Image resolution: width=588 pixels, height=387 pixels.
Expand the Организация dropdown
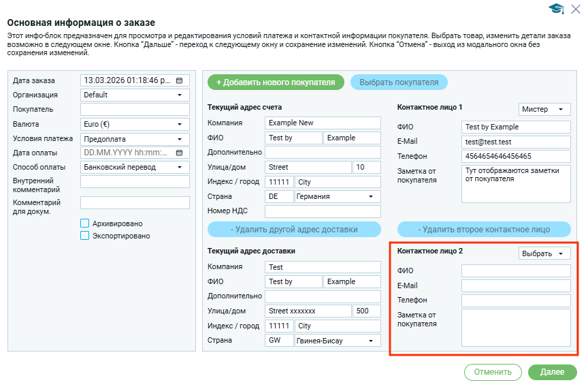(x=135, y=95)
